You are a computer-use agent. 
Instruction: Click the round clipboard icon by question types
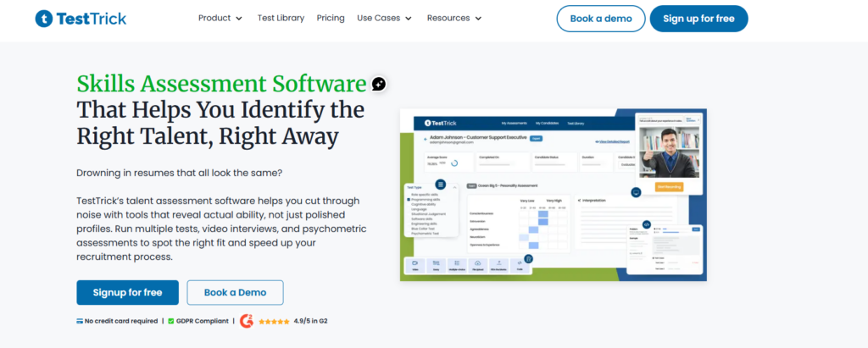coord(528,258)
